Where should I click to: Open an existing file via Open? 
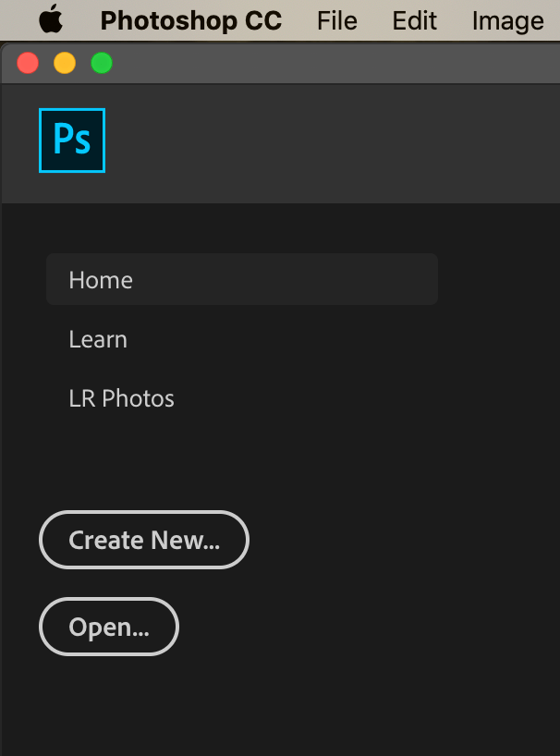pyautogui.click(x=108, y=626)
